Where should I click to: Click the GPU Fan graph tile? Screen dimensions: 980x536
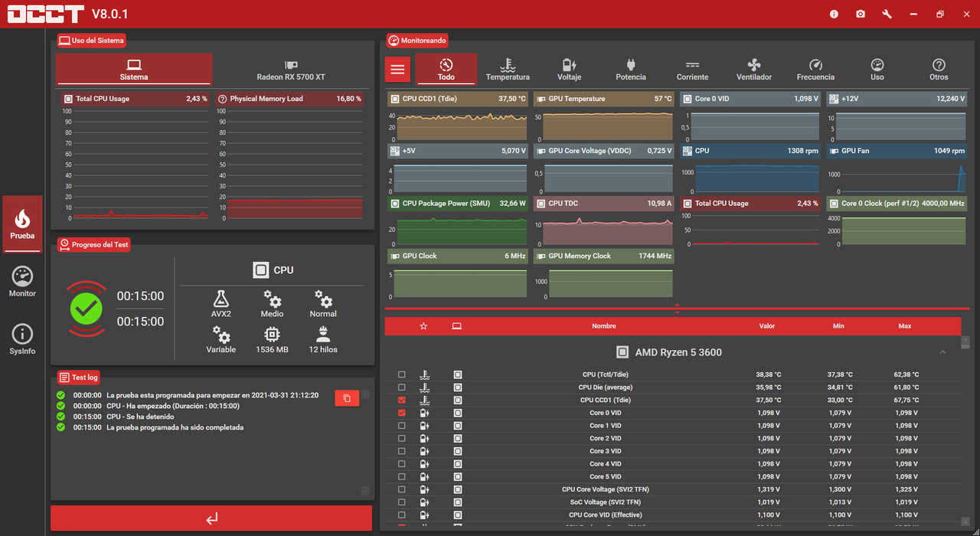click(x=897, y=169)
